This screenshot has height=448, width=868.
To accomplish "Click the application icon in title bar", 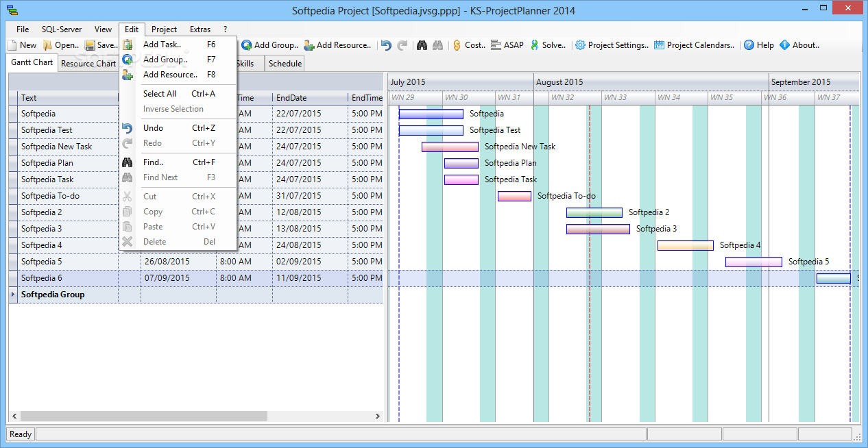I will click(11, 10).
